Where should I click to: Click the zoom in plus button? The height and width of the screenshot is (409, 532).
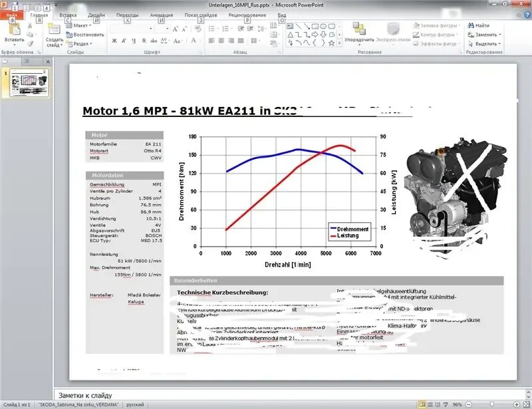tap(517, 404)
